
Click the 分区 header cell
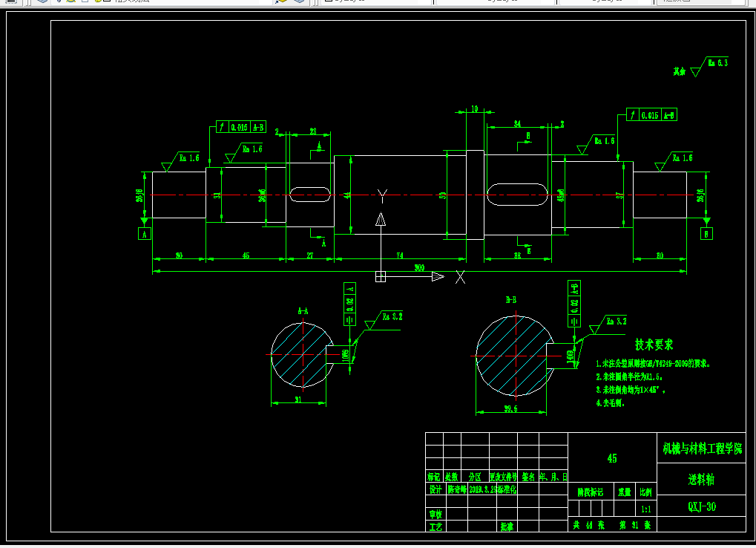475,477
